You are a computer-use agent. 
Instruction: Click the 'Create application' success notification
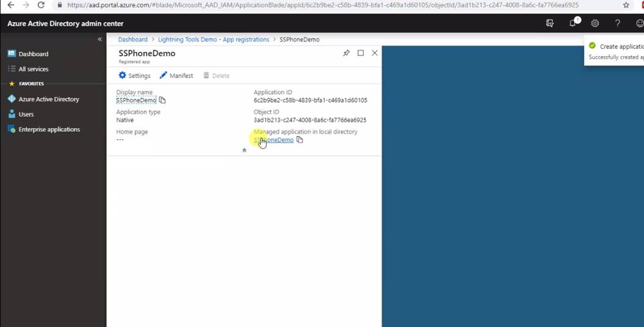(x=615, y=51)
